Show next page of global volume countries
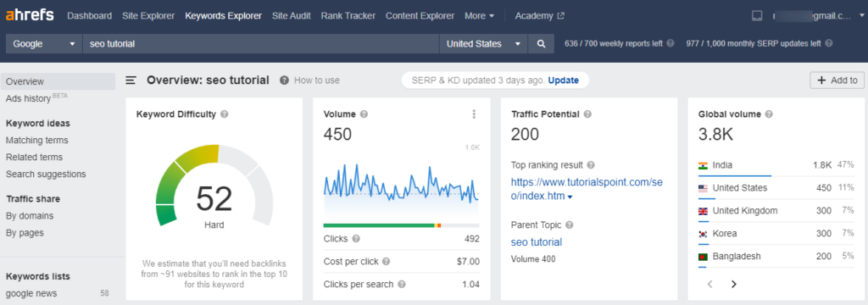 (x=734, y=284)
